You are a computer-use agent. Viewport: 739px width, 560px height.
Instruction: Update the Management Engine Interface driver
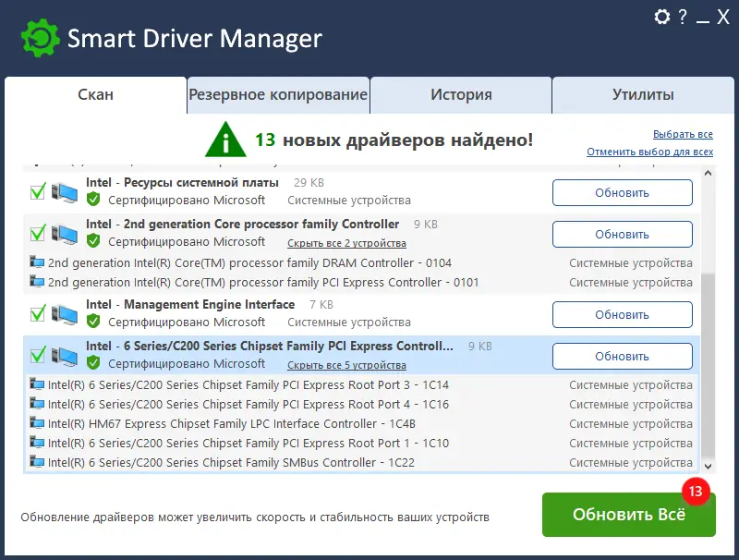coord(622,314)
